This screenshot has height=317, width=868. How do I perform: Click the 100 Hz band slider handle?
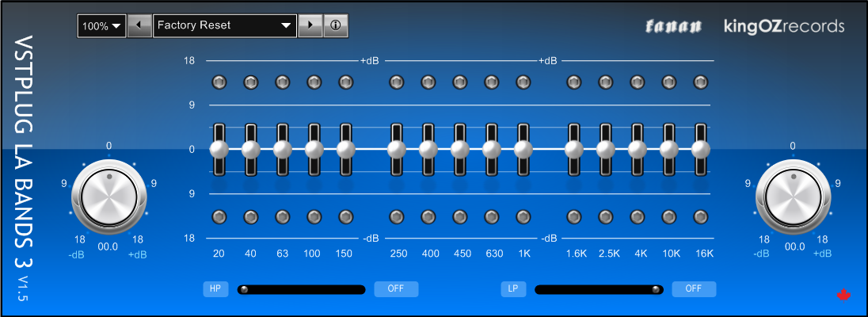[314, 149]
